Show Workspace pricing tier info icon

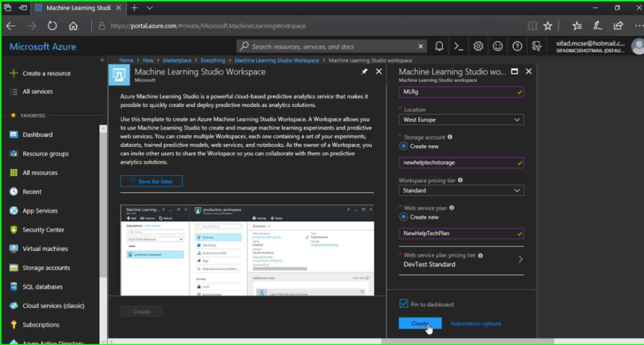pyautogui.click(x=460, y=180)
